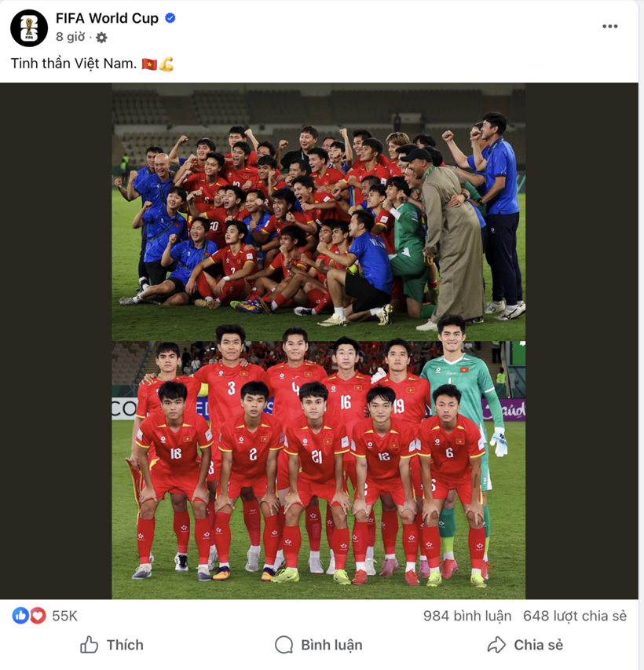The width and height of the screenshot is (644, 670).
Task: Open the team celebration photo at top
Action: click(x=319, y=212)
